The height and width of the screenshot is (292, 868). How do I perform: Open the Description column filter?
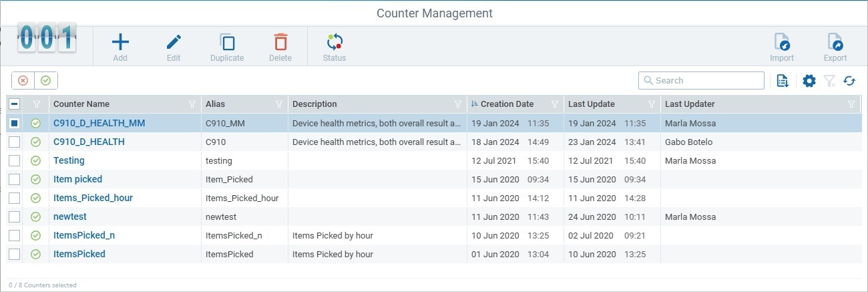[458, 104]
